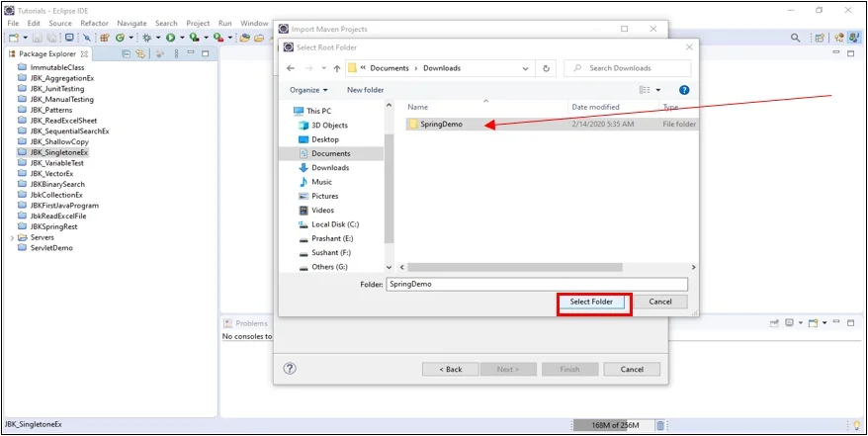Click the Open Perspective icon
868x436 pixels.
[x=820, y=38]
